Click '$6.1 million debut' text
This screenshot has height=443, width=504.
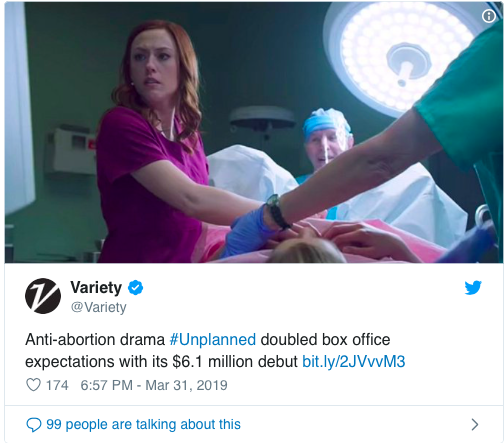point(235,362)
